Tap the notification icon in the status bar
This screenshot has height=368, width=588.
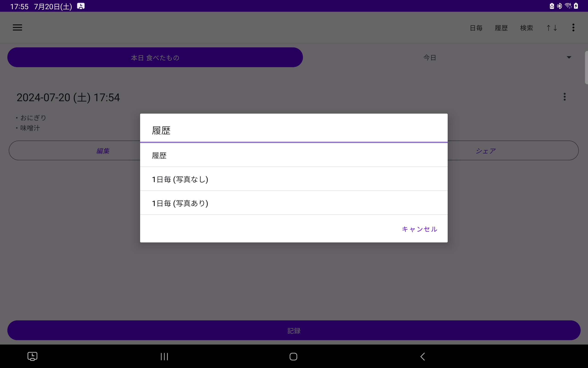[81, 6]
